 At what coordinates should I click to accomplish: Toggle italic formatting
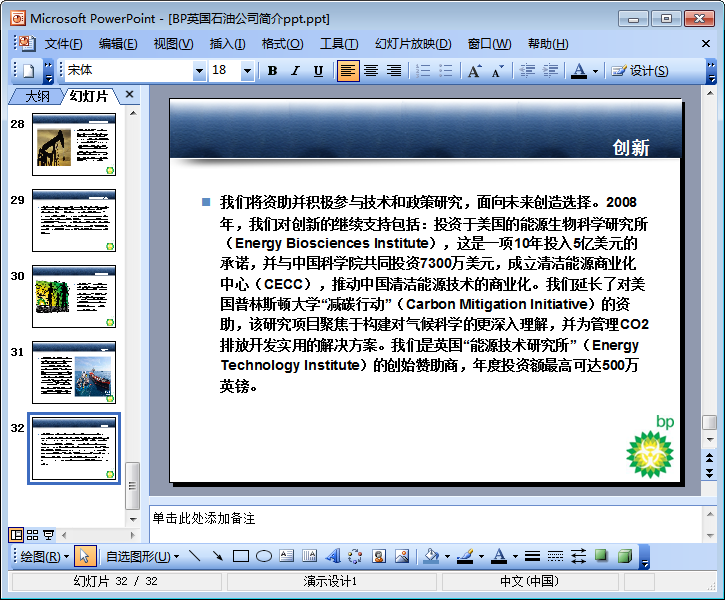(295, 71)
